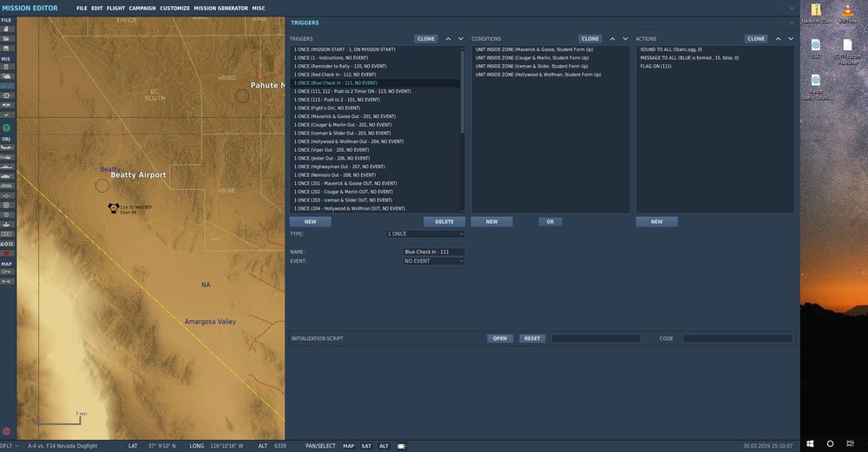
Task: Toggle the MAP view mode button
Action: 348,446
